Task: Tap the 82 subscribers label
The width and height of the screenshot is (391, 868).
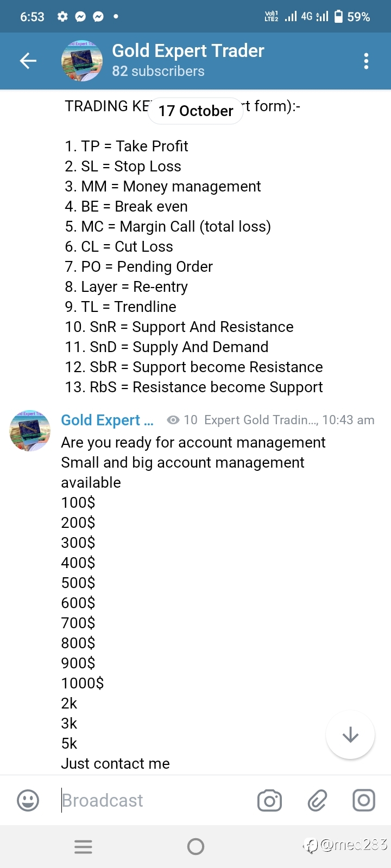Action: [158, 71]
